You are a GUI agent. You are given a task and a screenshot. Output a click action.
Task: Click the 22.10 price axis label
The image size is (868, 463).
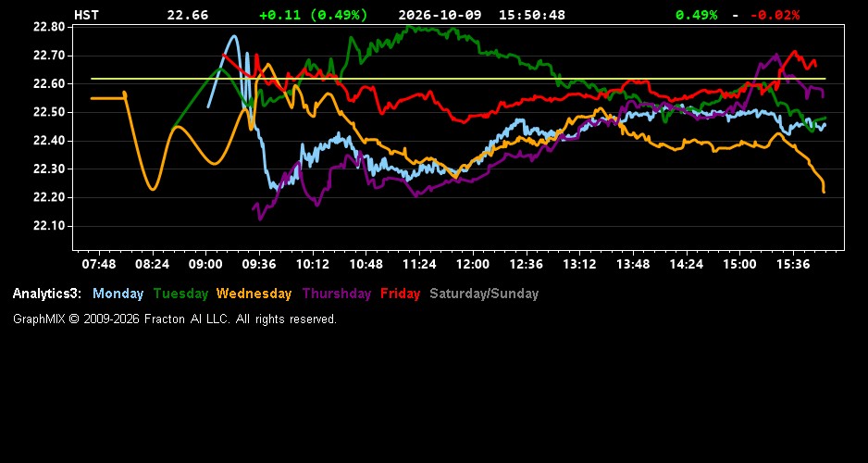[x=49, y=226]
